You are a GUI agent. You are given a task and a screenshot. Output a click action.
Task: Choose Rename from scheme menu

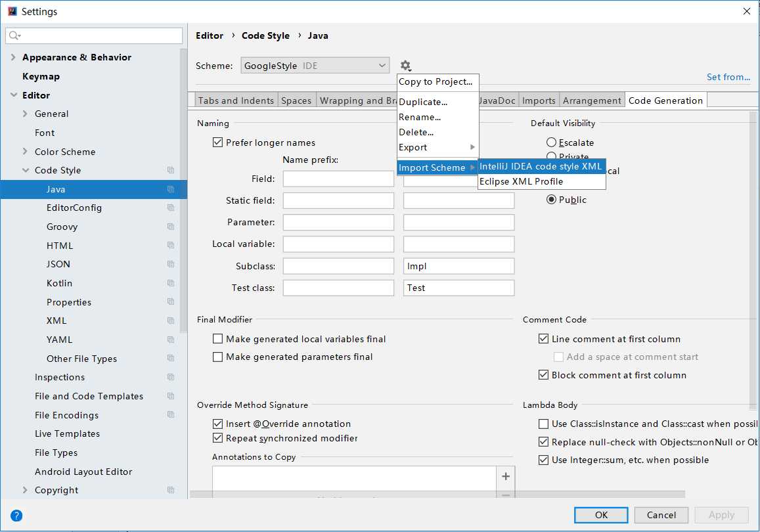coord(437,117)
